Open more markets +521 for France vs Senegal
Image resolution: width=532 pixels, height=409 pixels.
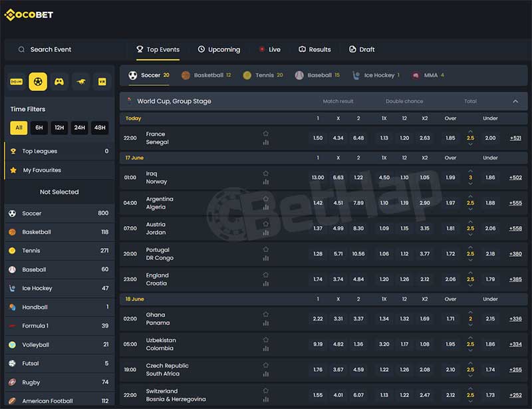click(x=515, y=138)
